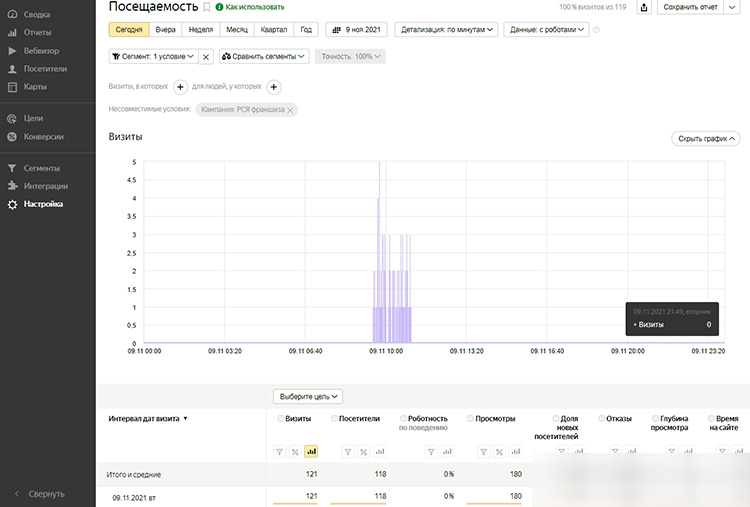Collapse the chart with Скрыть график

coord(707,139)
